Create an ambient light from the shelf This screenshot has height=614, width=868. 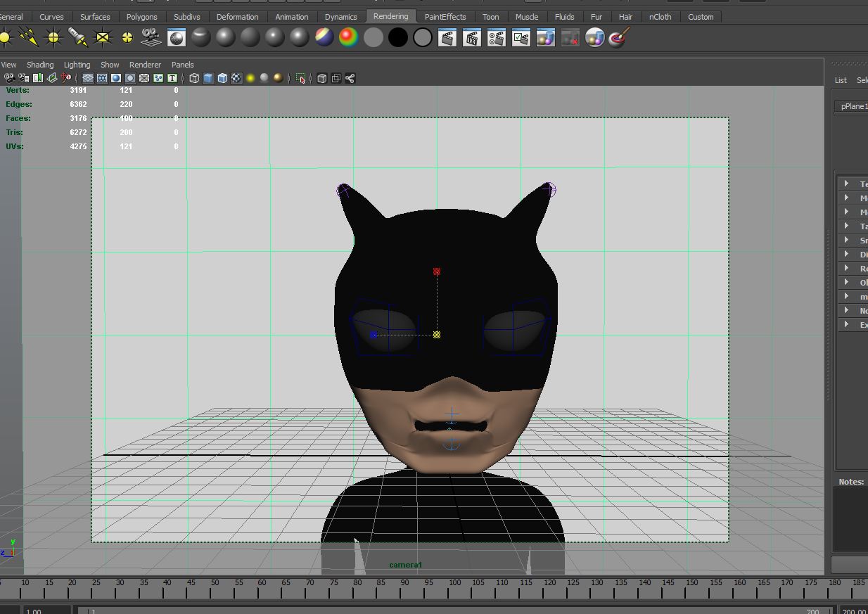(6, 37)
